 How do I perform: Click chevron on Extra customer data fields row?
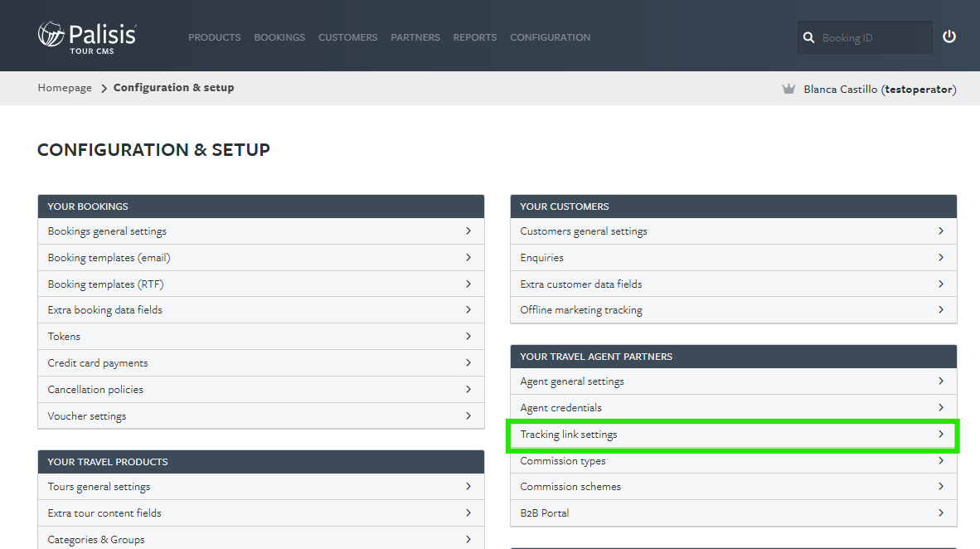point(941,284)
